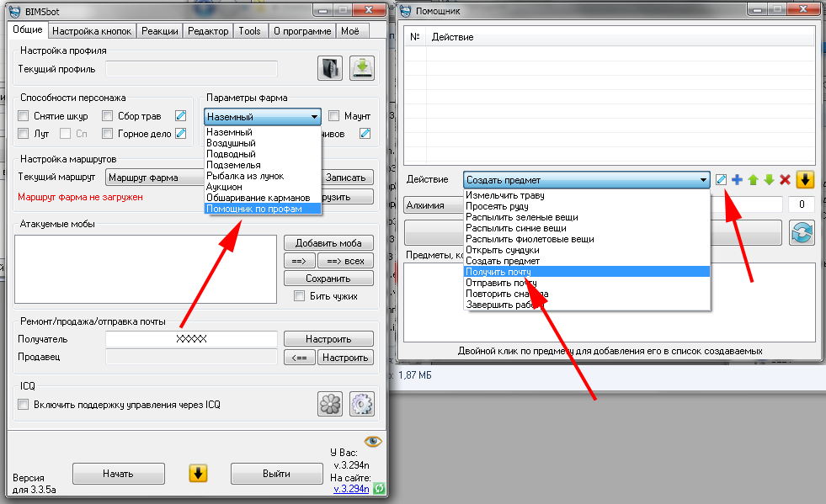This screenshot has height=504, width=826.
Task: Click the ICQ flower icon
Action: click(x=329, y=404)
